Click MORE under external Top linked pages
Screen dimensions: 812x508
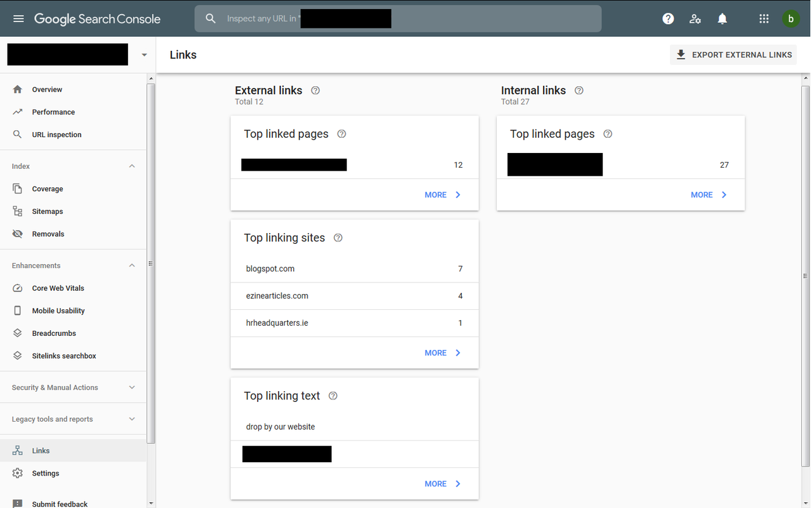[443, 195]
